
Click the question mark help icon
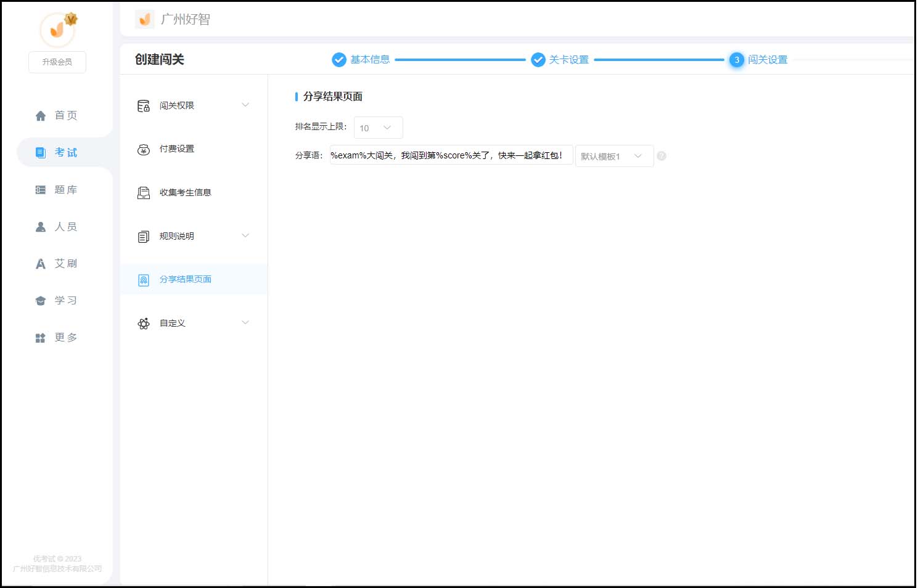pyautogui.click(x=662, y=156)
